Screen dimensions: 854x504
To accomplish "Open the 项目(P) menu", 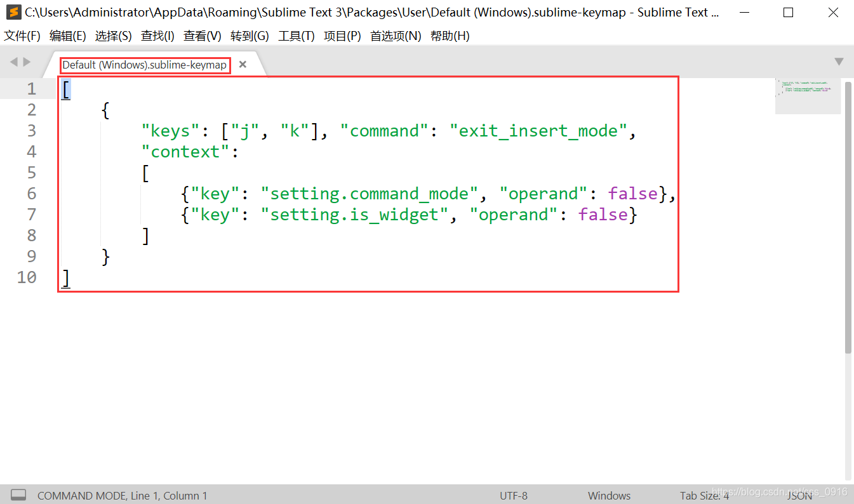I will (x=342, y=36).
